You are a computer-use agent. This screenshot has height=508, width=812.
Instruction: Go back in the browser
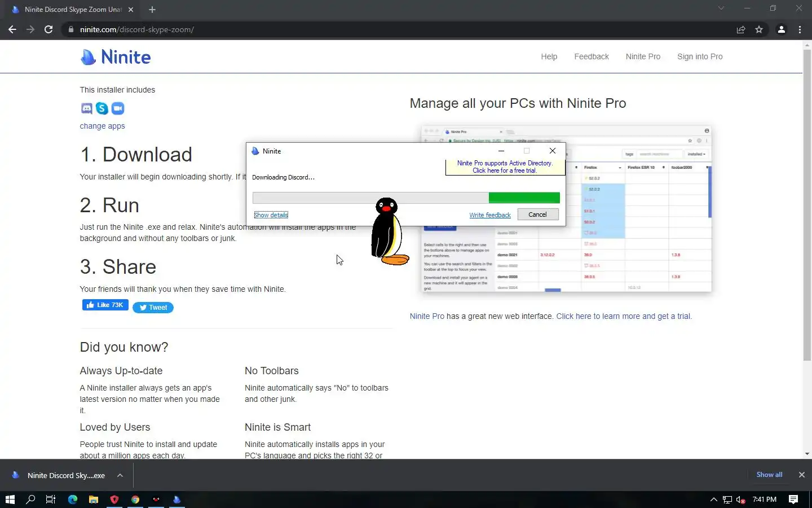pyautogui.click(x=12, y=29)
